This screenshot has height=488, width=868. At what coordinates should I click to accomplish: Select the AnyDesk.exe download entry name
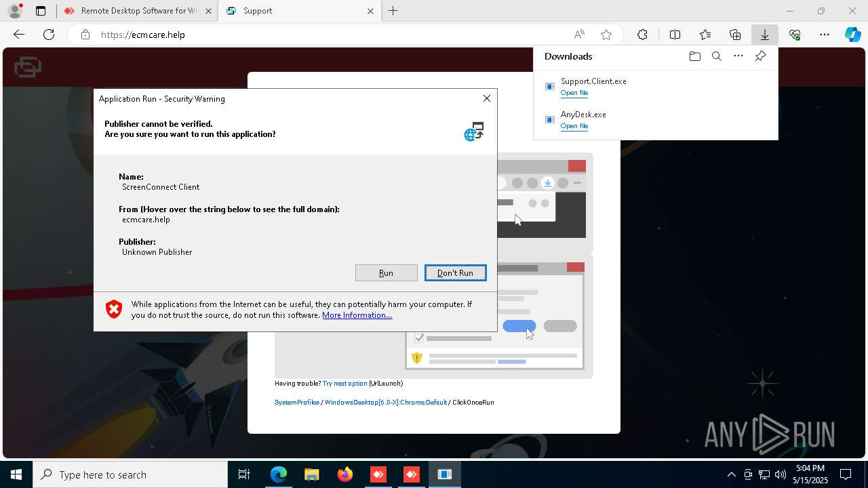click(x=583, y=115)
